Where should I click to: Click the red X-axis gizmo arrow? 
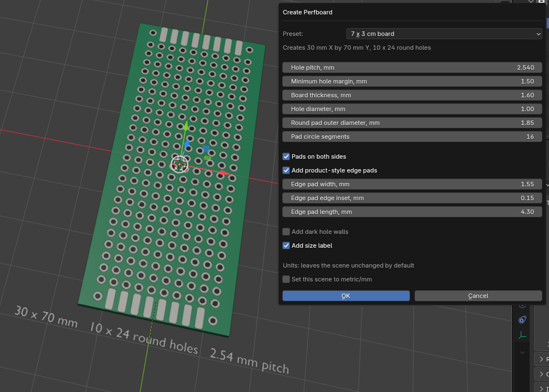coord(225,173)
